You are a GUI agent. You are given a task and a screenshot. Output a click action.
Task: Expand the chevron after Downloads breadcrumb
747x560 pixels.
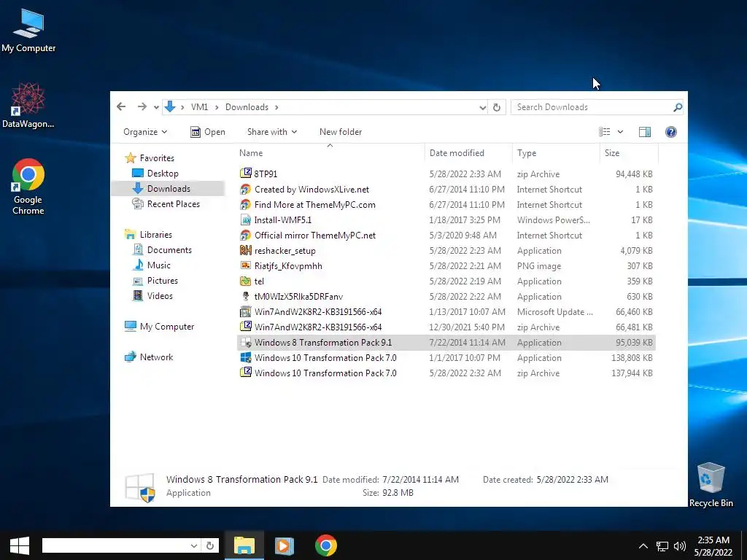[x=276, y=108]
